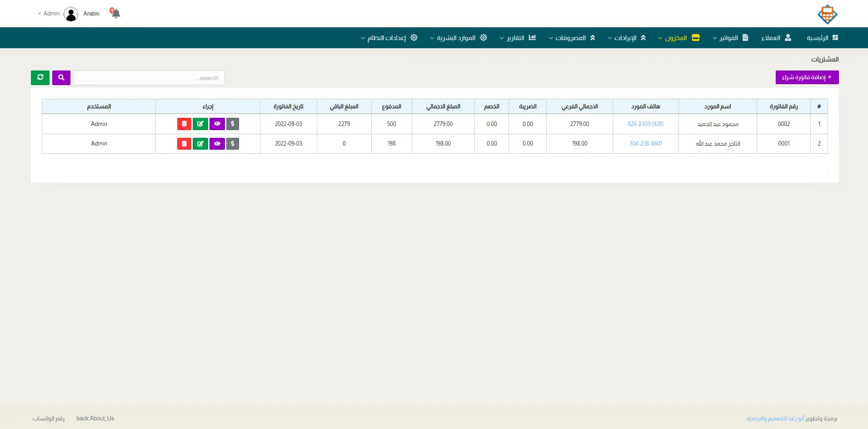
Task: Delete purchase invoice 0001 with trash icon
Action: [184, 144]
